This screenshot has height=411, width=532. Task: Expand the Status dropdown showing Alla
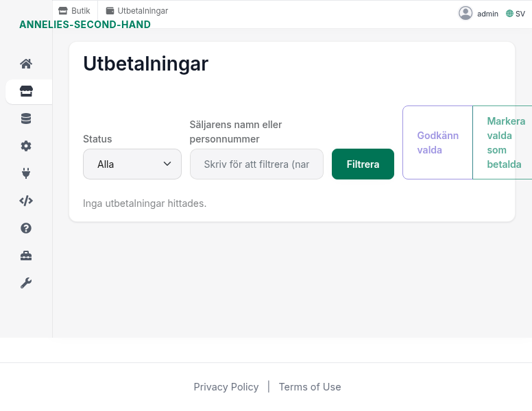(x=132, y=164)
